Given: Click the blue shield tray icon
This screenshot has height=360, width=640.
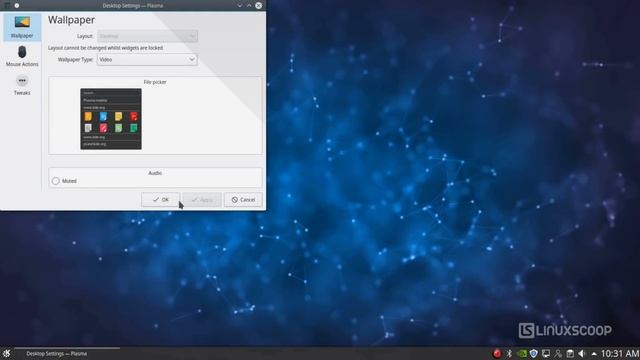Looking at the screenshot, I should [533, 353].
